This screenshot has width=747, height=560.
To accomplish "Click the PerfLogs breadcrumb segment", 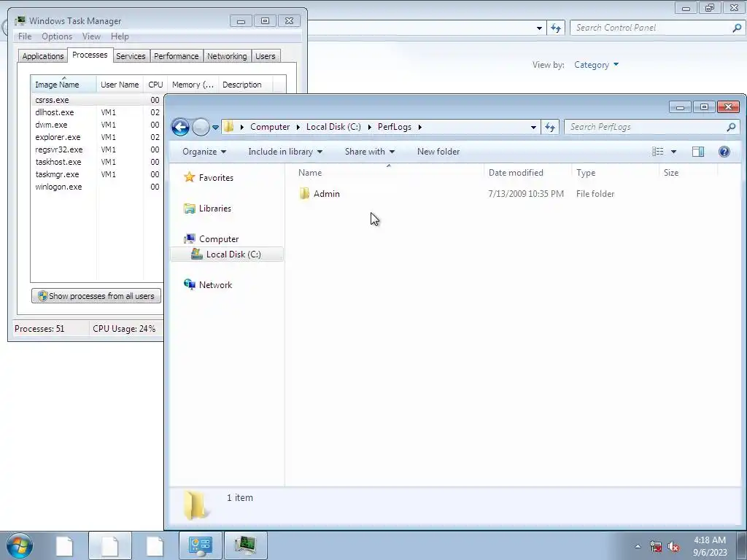I will pos(395,127).
